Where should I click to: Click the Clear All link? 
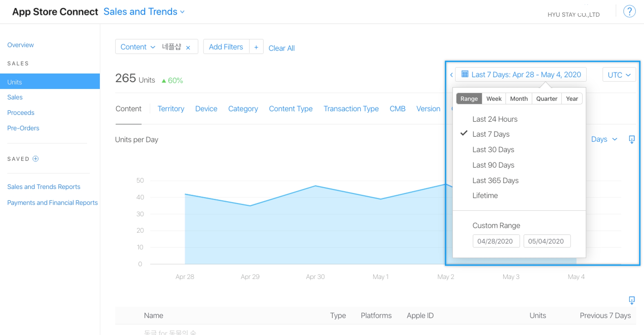click(x=282, y=48)
